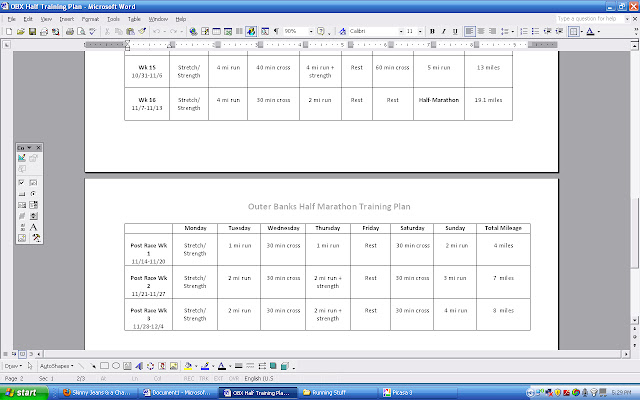This screenshot has height=400, width=640.
Task: Toggle the Drawing toolbar button
Action: pyautogui.click(x=251, y=31)
